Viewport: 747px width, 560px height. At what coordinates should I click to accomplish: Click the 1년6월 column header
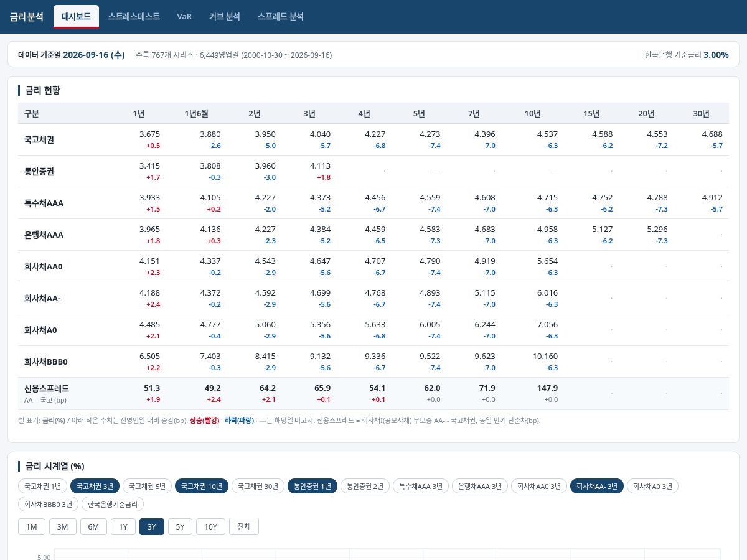point(197,113)
